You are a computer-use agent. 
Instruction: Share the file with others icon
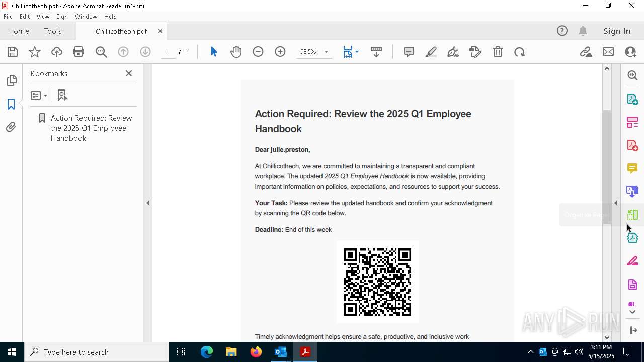[630, 52]
